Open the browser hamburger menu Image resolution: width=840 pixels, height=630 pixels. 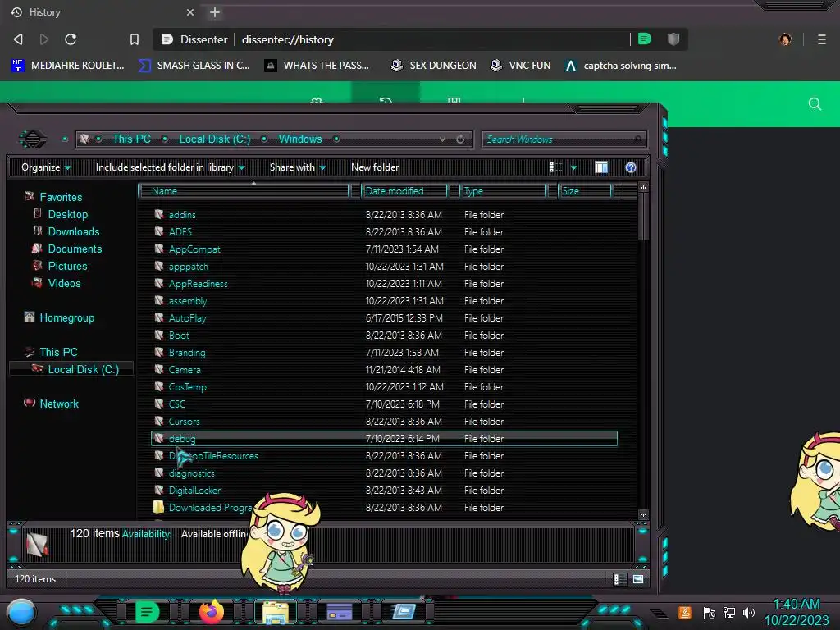point(822,39)
